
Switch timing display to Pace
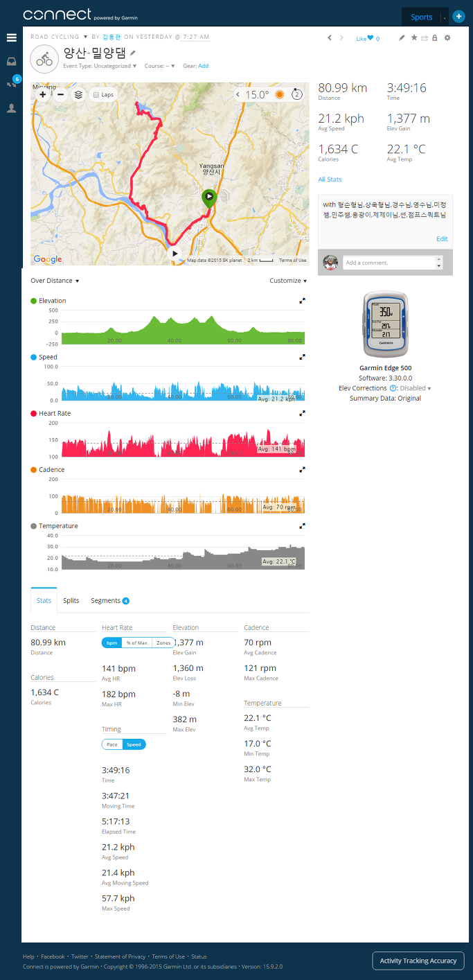(x=111, y=744)
